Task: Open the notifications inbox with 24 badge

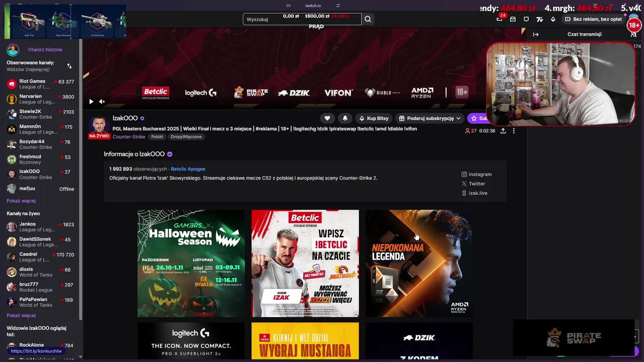Action: [500, 19]
